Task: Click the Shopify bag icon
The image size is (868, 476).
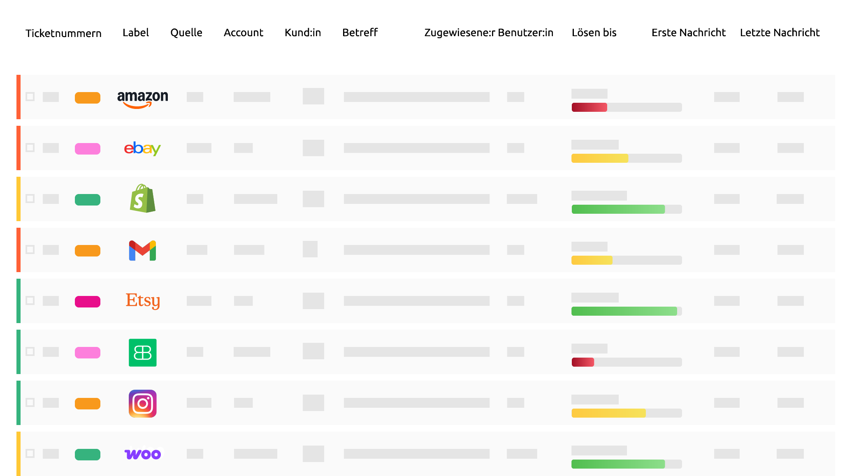Action: pos(142,198)
